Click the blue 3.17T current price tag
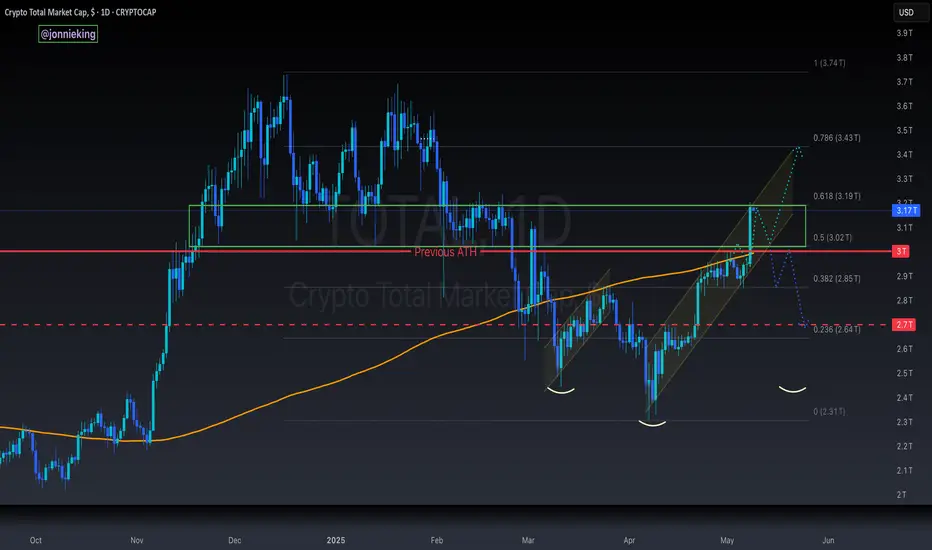Image resolution: width=932 pixels, height=550 pixels. 906,210
